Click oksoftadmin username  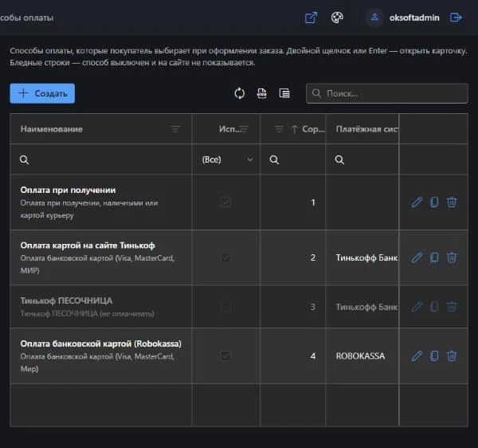tap(414, 18)
